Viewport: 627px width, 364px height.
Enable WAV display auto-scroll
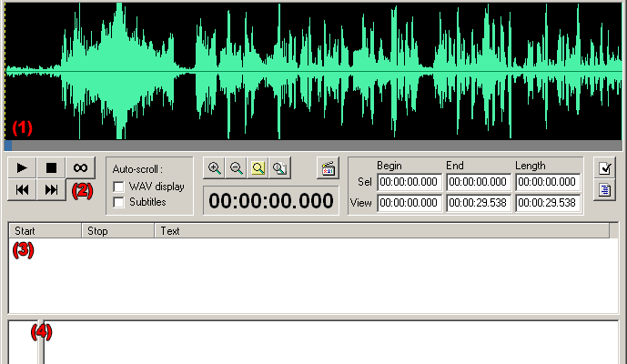coord(119,187)
